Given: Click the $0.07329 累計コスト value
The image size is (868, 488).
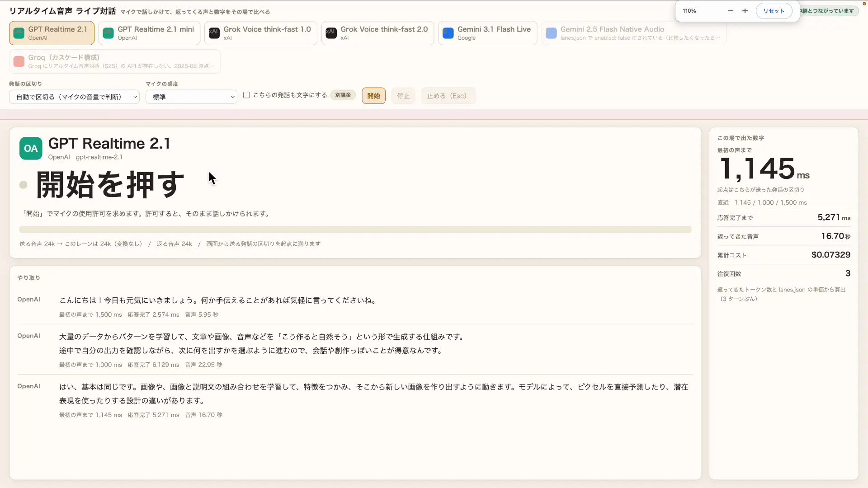Looking at the screenshot, I should [831, 255].
